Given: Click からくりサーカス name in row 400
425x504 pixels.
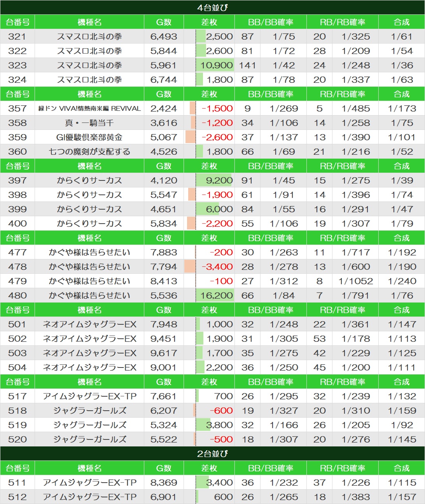Looking at the screenshot, I should [x=89, y=224].
